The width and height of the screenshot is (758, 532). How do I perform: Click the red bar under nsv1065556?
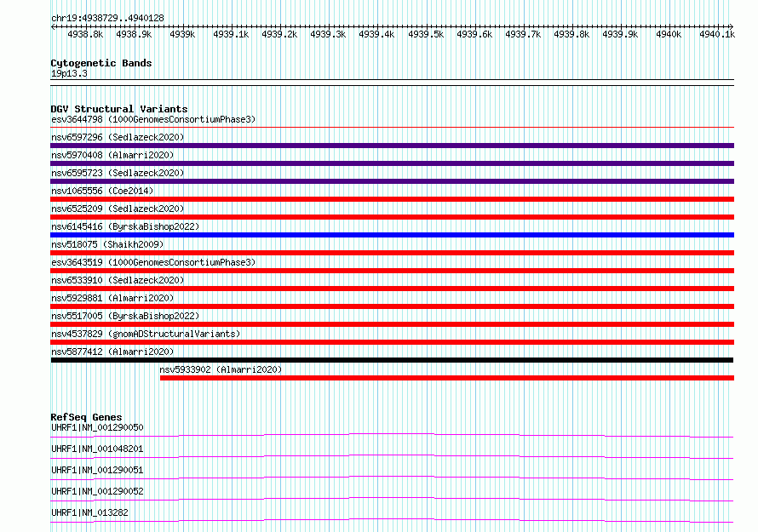[x=392, y=199]
